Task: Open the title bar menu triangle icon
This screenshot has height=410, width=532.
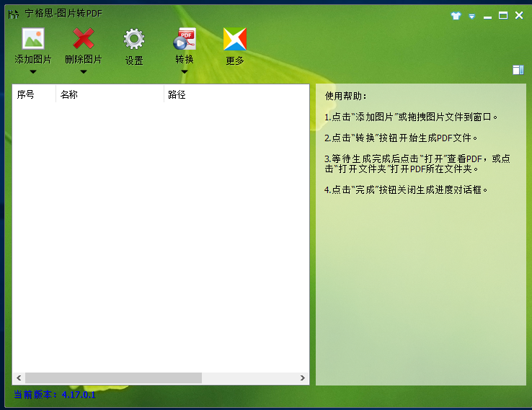Action: point(472,16)
